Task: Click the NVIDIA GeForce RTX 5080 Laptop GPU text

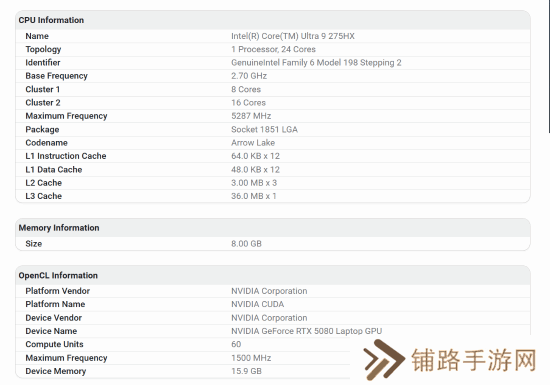Action: (306, 331)
